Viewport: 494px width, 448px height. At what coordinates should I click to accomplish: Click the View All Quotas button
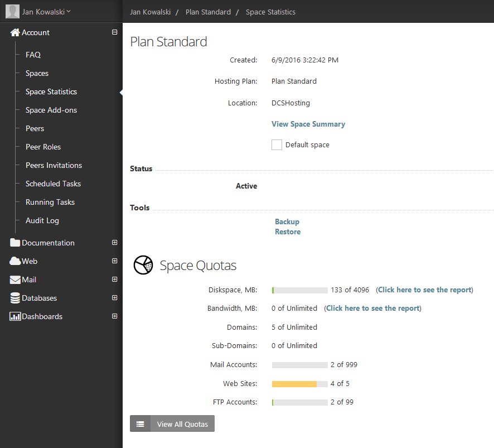coord(172,423)
